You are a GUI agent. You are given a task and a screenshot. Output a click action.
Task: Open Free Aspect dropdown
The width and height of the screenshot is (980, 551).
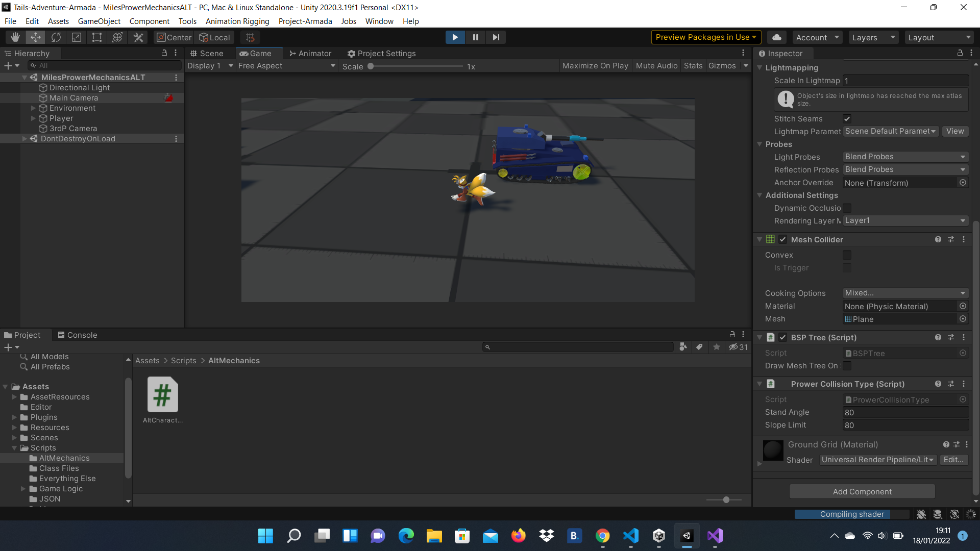tap(286, 66)
